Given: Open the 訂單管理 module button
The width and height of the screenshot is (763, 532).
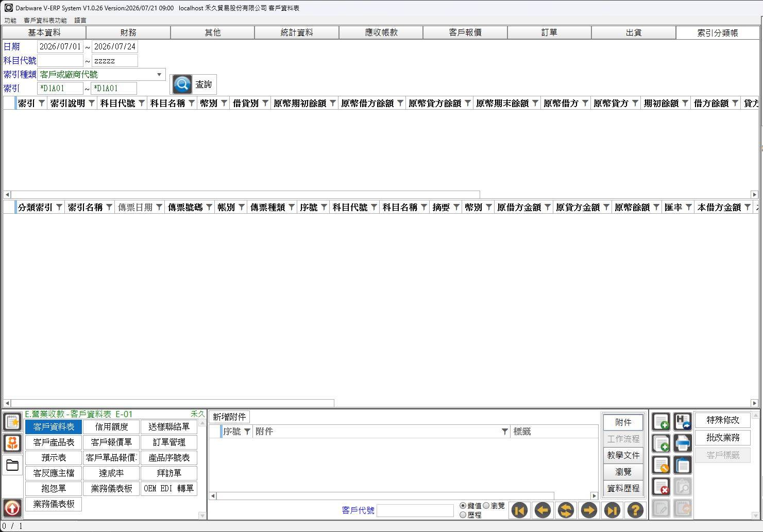Looking at the screenshot, I should (169, 442).
